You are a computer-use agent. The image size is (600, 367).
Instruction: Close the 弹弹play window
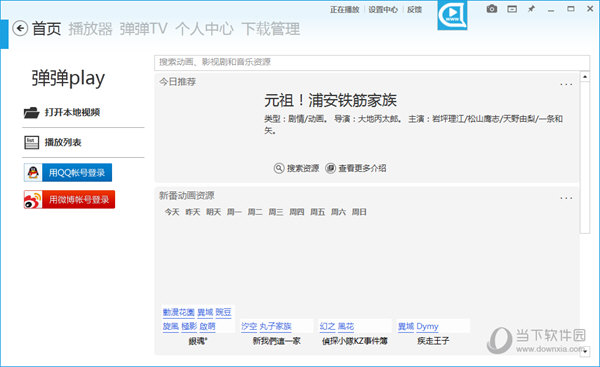pyautogui.click(x=590, y=9)
